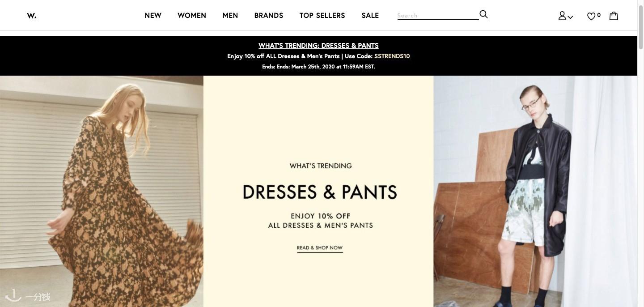
Task: Expand the account dropdown chevron
Action: 570,17
